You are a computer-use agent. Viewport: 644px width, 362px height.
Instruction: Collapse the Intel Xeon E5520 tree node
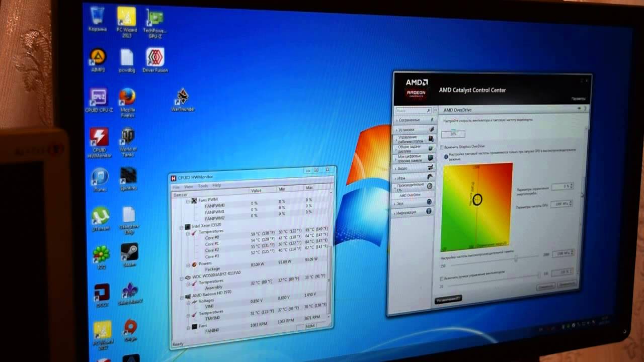coord(181,227)
